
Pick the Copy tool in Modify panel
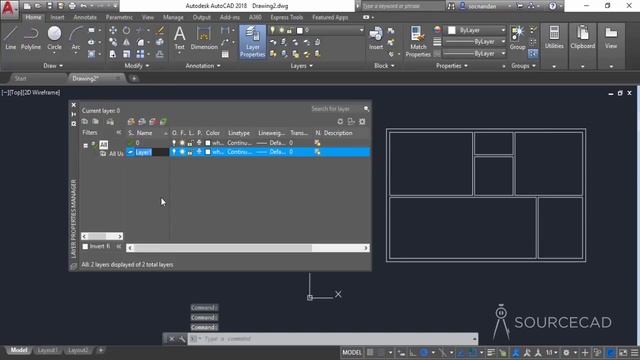tap(113, 42)
